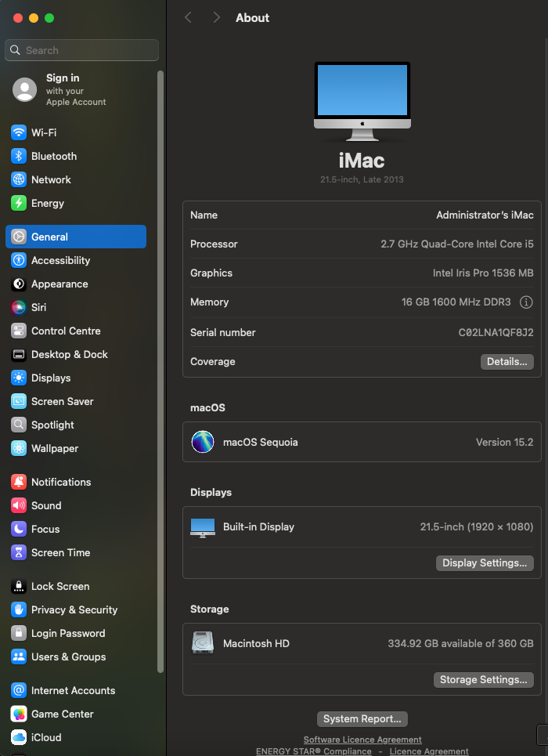Go back with the left chevron

pos(189,18)
